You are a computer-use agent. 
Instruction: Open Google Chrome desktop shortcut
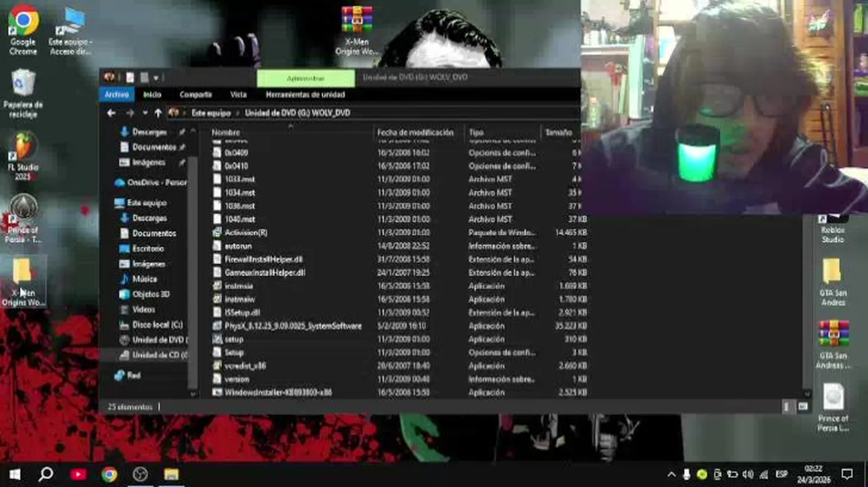tap(23, 30)
